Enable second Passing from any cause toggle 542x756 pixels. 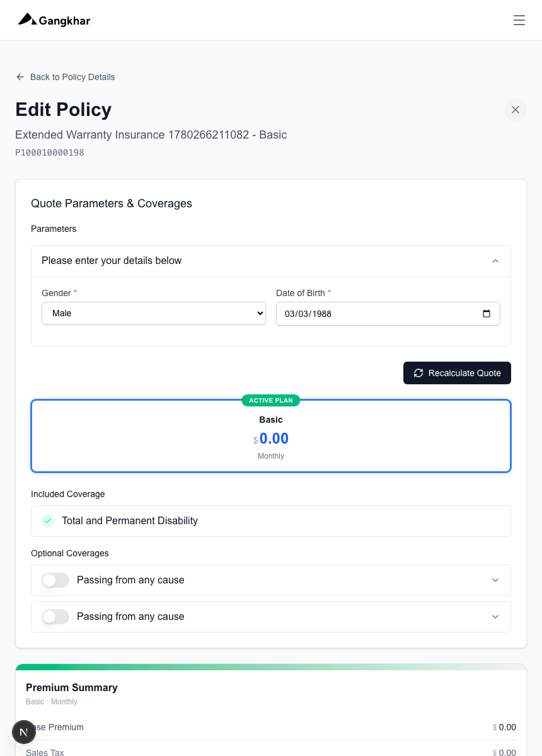pos(55,617)
